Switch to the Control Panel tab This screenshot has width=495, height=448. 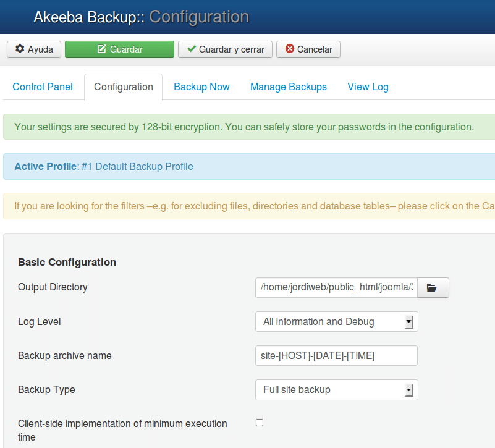[43, 87]
